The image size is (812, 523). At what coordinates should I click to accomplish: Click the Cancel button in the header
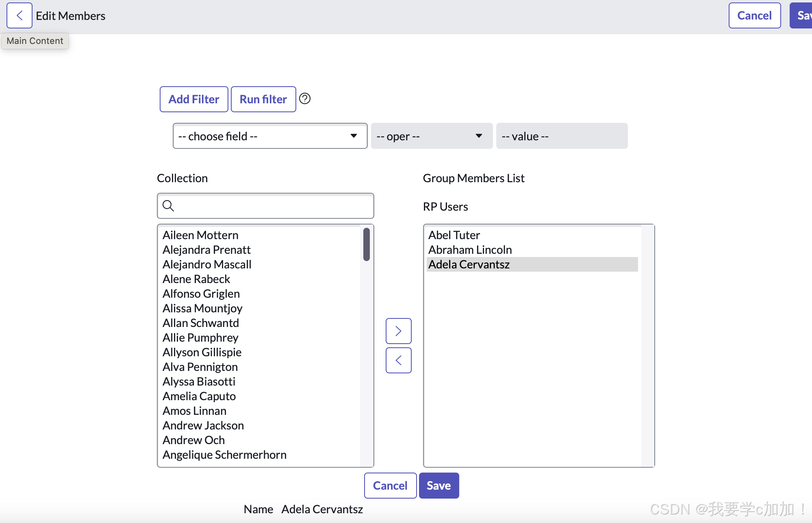coord(754,15)
